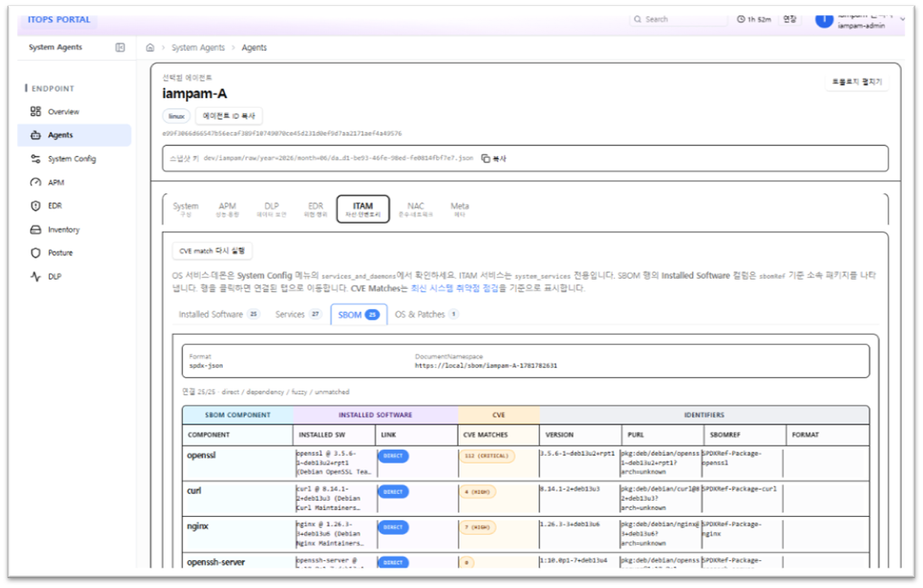Screen dimensions: 923x588
Task: Open System Config sliders icon
Action: click(x=36, y=158)
